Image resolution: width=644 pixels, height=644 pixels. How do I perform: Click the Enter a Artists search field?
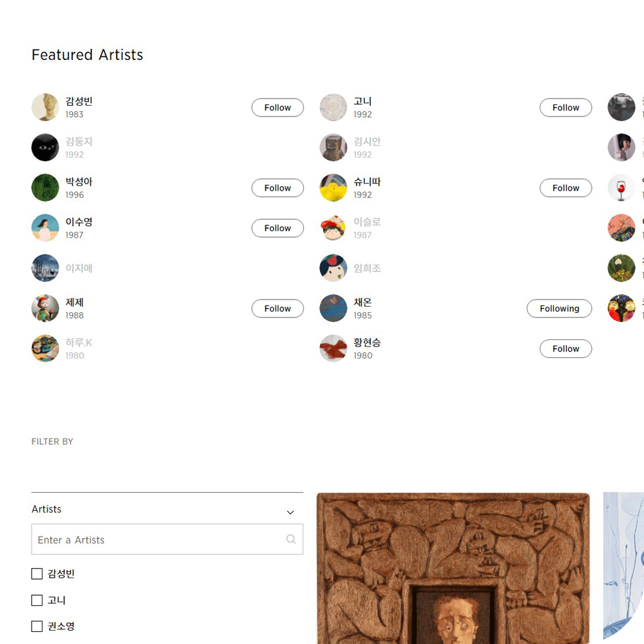point(167,539)
